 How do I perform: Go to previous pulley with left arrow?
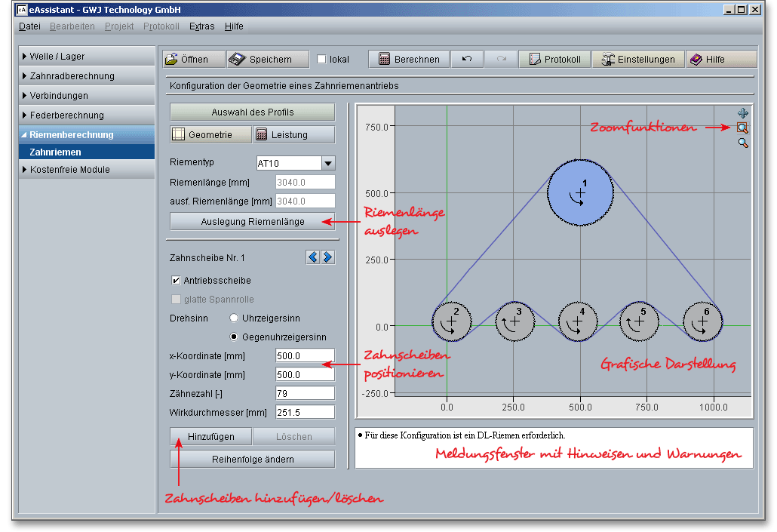[313, 257]
